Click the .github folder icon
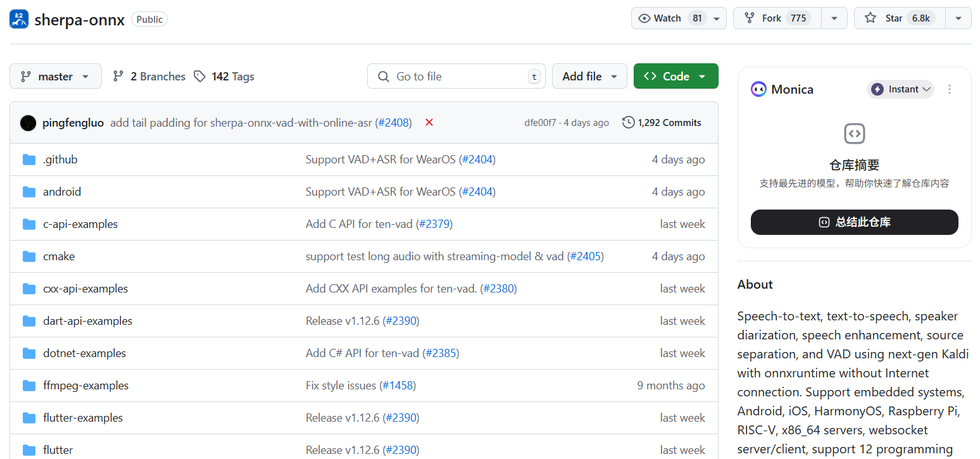The width and height of the screenshot is (980, 459). 28,160
